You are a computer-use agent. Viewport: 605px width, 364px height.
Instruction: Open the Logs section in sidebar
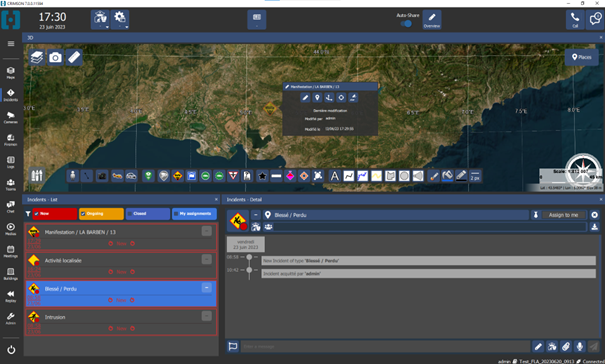click(11, 162)
